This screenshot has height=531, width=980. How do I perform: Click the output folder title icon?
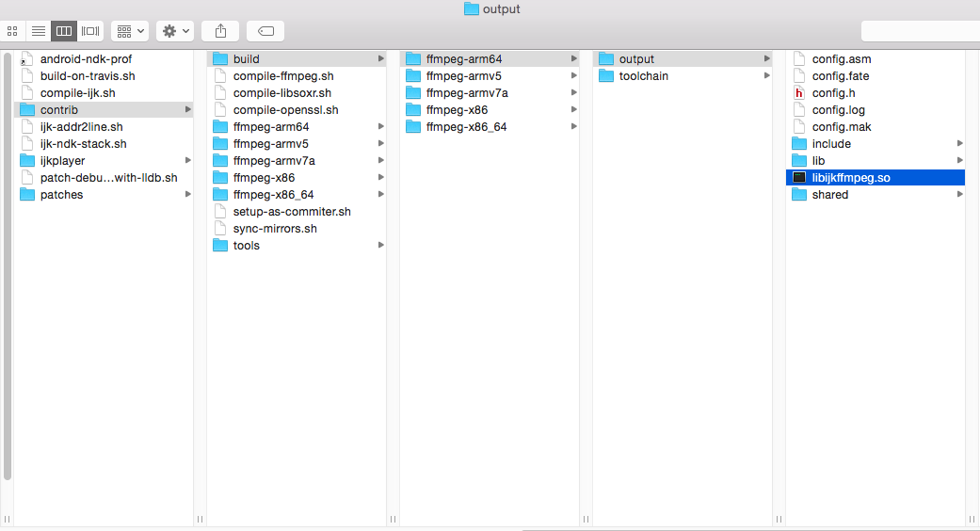pyautogui.click(x=472, y=8)
